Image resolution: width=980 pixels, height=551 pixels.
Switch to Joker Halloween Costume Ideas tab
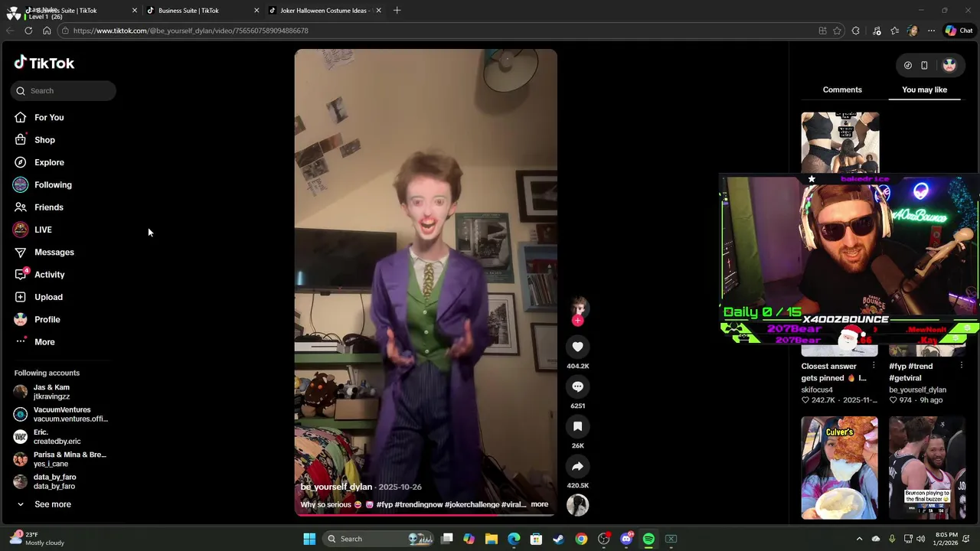click(323, 11)
